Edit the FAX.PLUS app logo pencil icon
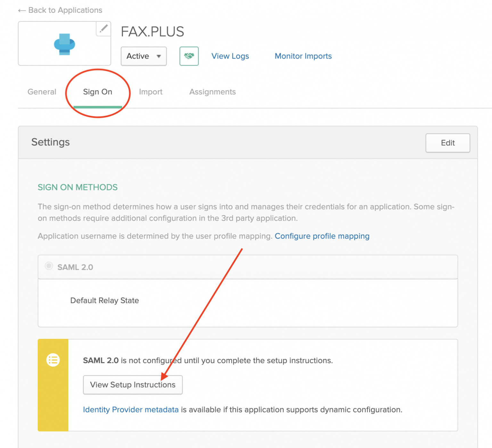The height and width of the screenshot is (448, 492). coord(103,29)
